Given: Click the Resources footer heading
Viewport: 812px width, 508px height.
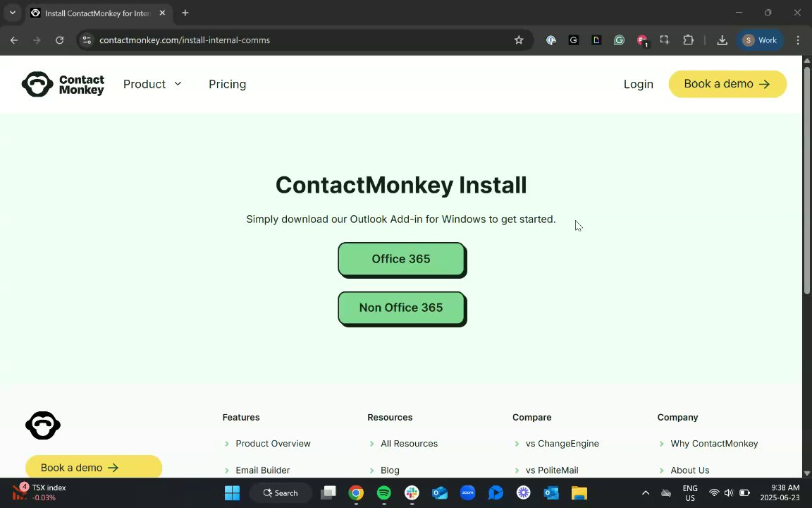Looking at the screenshot, I should (x=390, y=417).
